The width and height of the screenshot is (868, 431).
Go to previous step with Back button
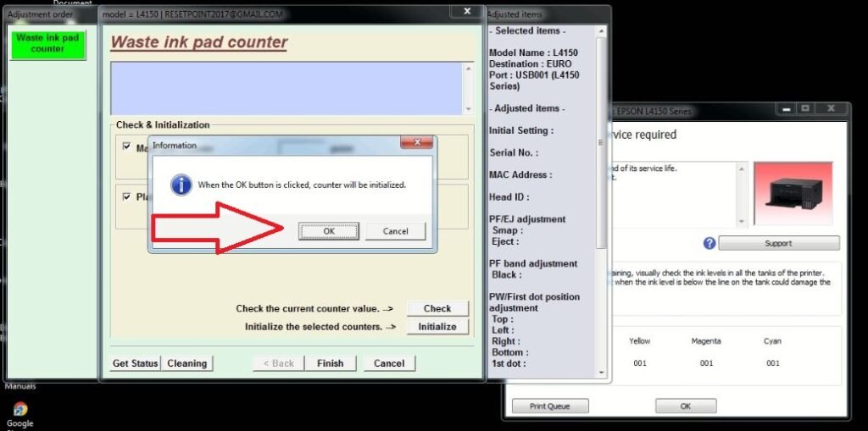tap(278, 363)
